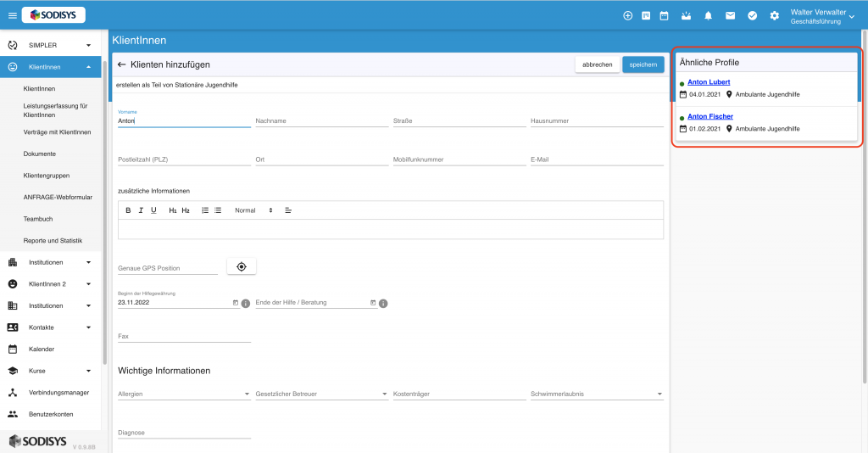868x453 pixels.
Task: Focus the Diagnose field
Action: [184, 433]
